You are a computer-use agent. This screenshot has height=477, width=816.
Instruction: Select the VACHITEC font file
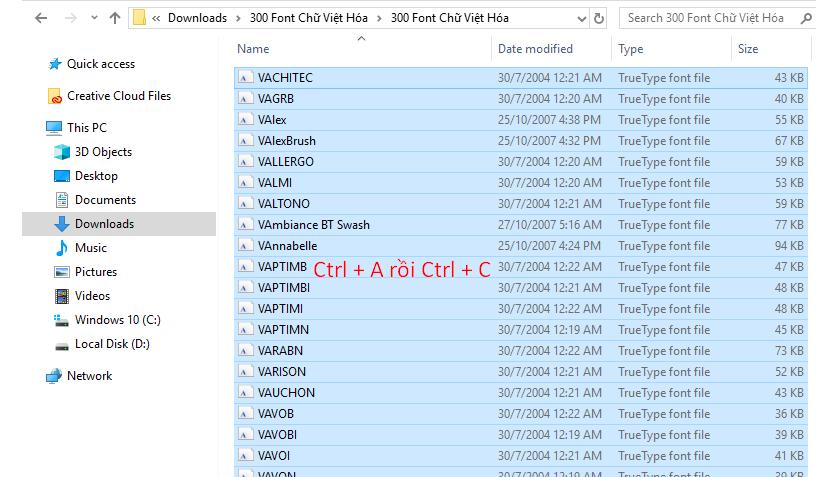(520, 78)
